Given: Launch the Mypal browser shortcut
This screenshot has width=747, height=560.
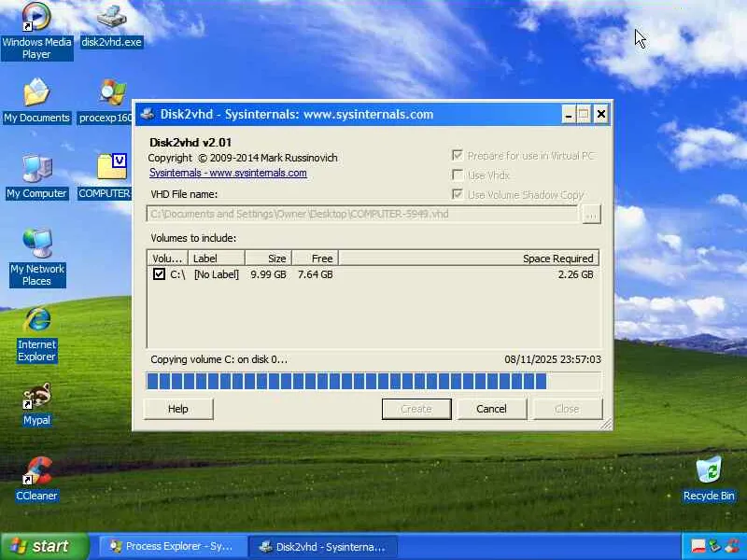Looking at the screenshot, I should pyautogui.click(x=36, y=404).
